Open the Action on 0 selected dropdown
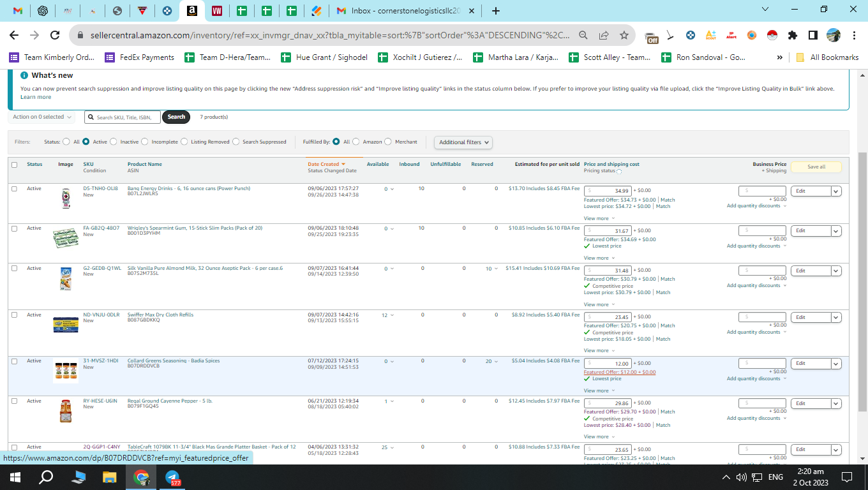This screenshot has height=490, width=868. (x=42, y=117)
